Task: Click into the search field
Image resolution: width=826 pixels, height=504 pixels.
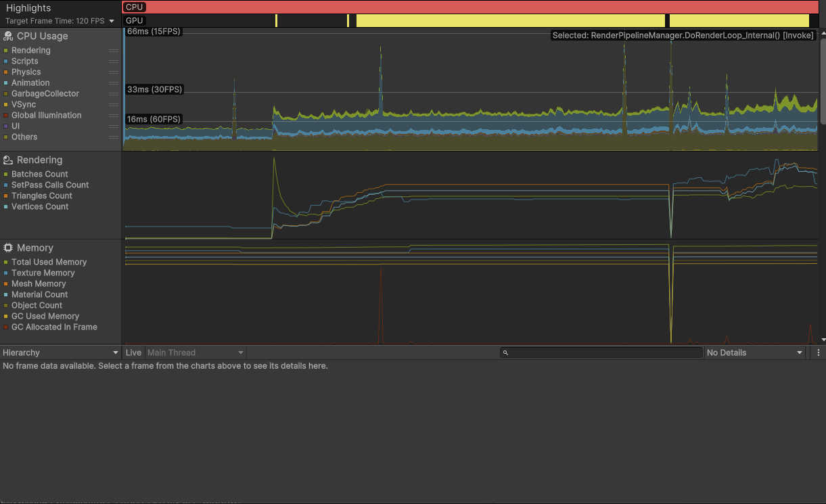Action: 601,352
